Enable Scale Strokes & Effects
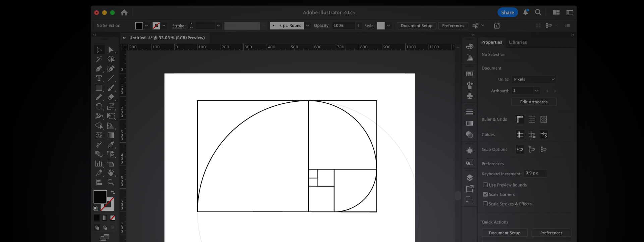Viewport: 644px width, 242px height. coord(485,204)
